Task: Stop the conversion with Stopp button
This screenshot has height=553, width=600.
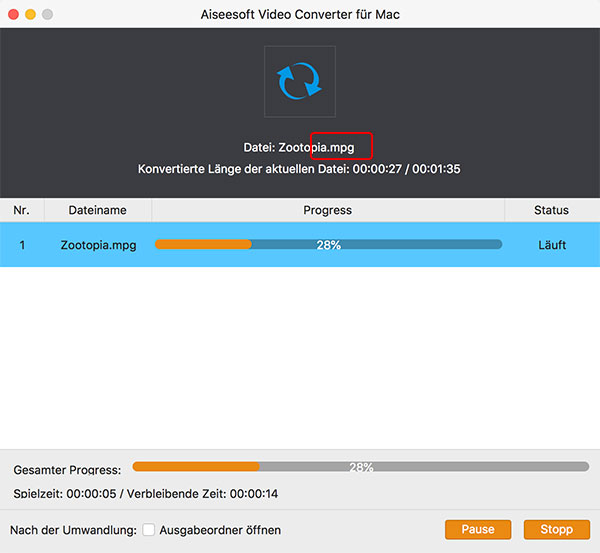Action: (556, 529)
